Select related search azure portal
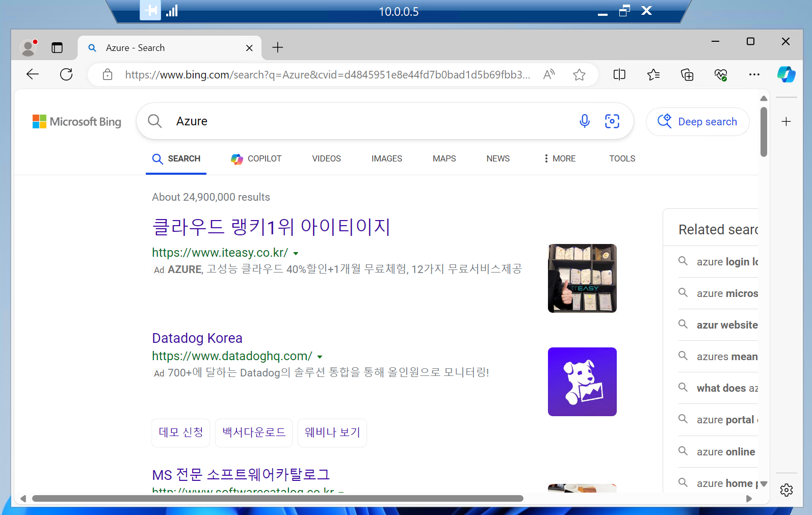The width and height of the screenshot is (812, 515). (x=727, y=420)
